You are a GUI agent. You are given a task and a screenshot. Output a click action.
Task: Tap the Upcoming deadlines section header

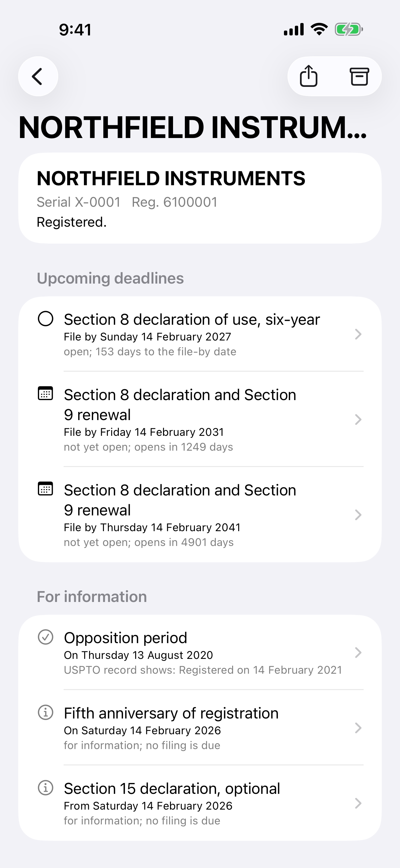tap(110, 278)
